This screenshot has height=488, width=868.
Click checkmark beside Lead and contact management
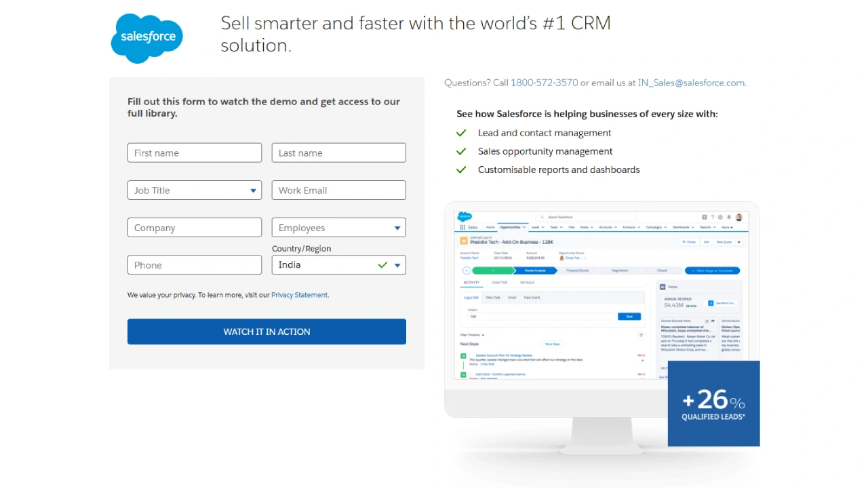(461, 133)
